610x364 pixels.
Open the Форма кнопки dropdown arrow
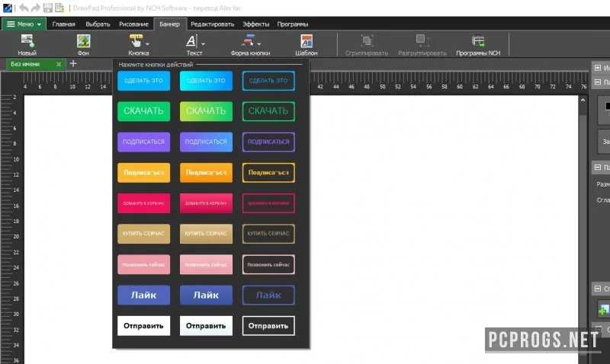pyautogui.click(x=259, y=44)
